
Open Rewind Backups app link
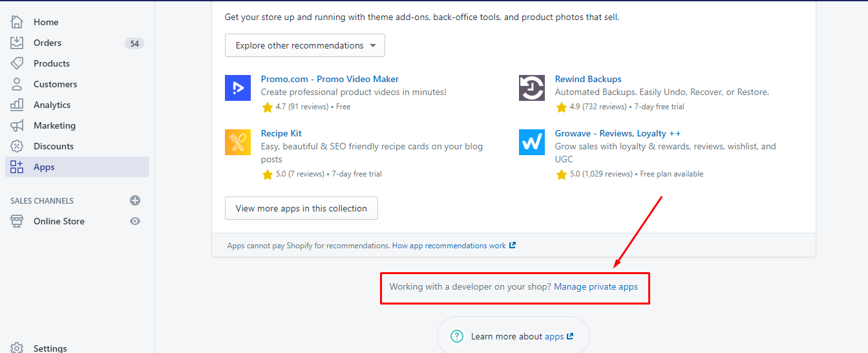588,79
